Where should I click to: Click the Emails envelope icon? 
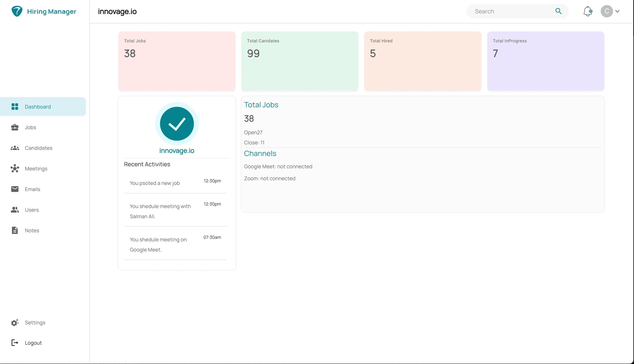pyautogui.click(x=15, y=189)
